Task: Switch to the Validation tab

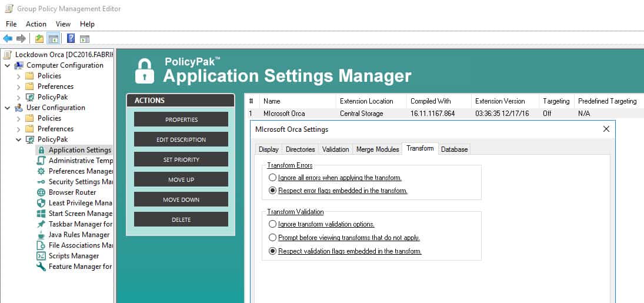Action: (x=336, y=149)
